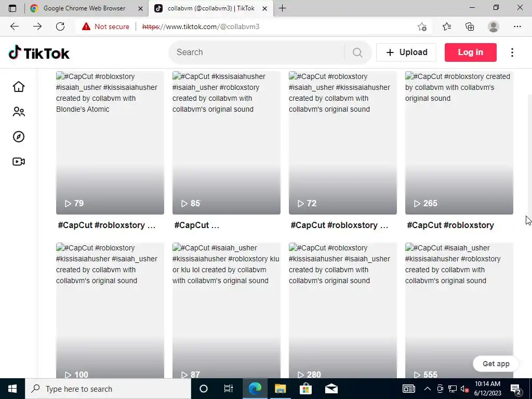The image size is (532, 399).
Task: Open the clock showing 10:14 AM
Action: click(487, 389)
